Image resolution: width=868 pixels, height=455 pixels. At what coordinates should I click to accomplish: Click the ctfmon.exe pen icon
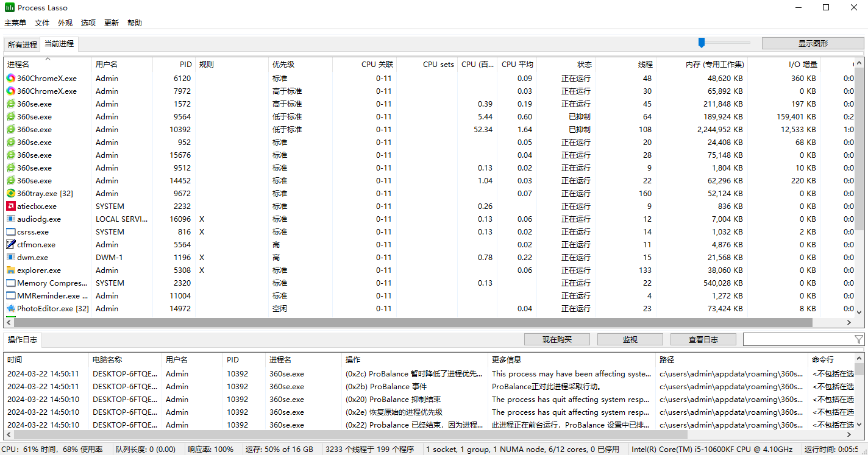tap(11, 244)
